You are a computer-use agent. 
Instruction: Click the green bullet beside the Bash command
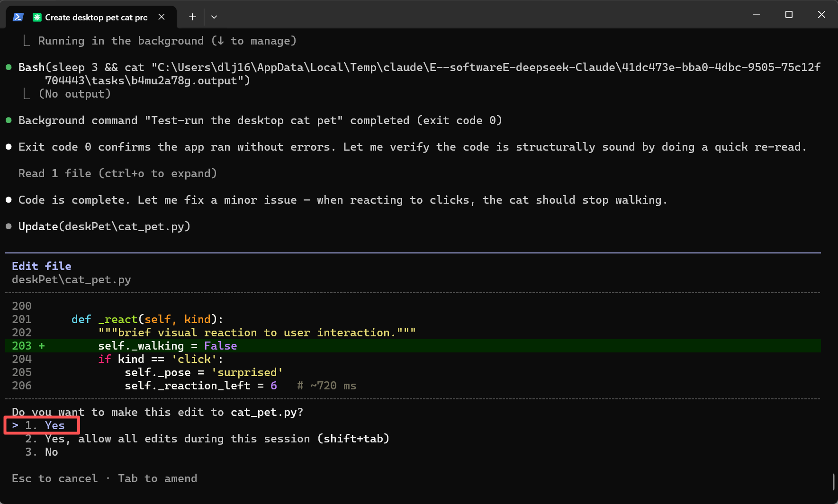tap(9, 67)
